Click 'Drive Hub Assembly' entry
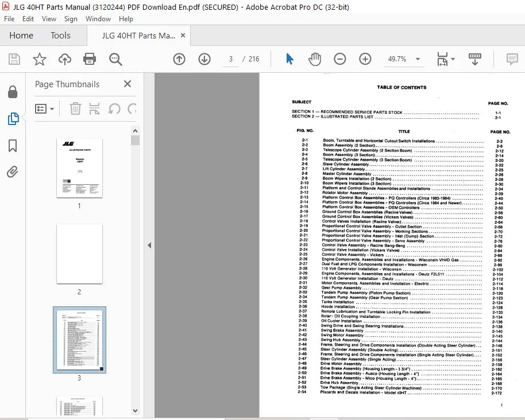Viewport: 525px width, 420px height. (339, 383)
